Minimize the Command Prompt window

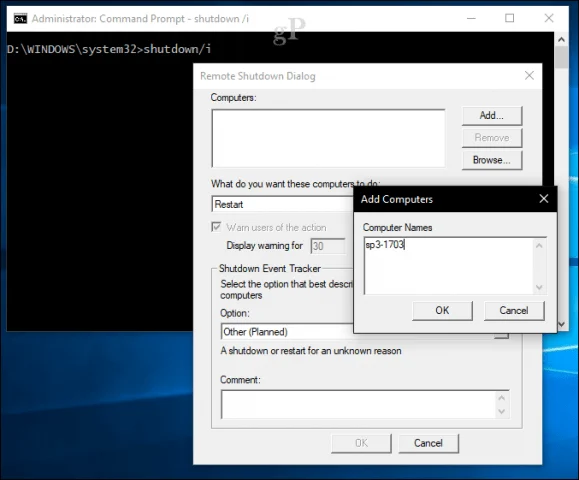(471, 18)
